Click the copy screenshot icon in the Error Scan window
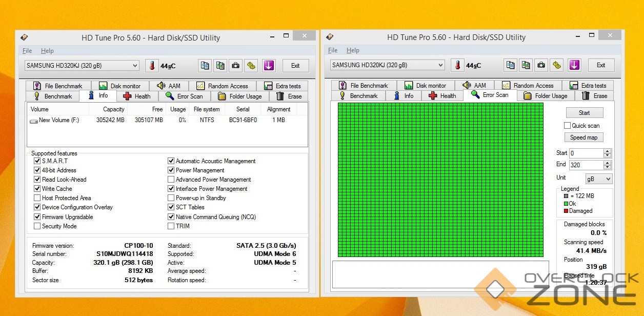 tap(526, 65)
